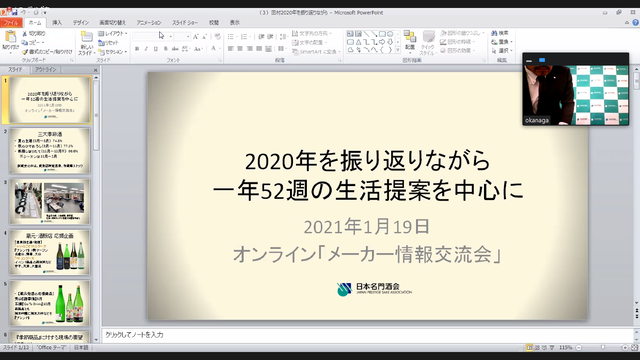Toggle italic formatting
This screenshot has height=360, width=640.
[x=146, y=49]
